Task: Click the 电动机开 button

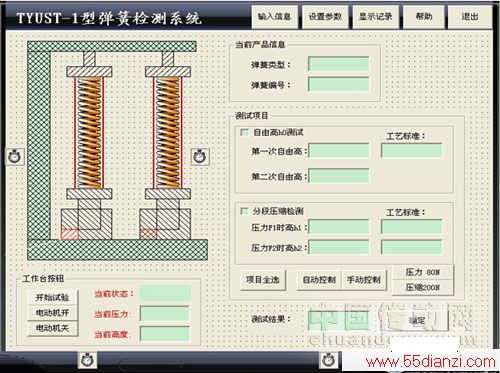Action: pos(52,313)
